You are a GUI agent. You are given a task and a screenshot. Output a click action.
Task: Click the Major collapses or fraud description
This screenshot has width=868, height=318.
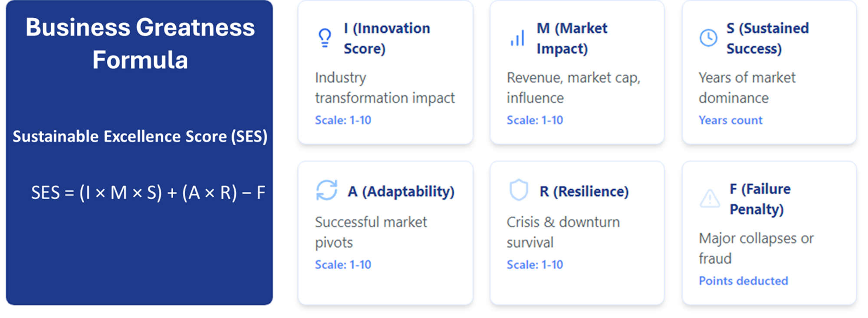(x=756, y=248)
